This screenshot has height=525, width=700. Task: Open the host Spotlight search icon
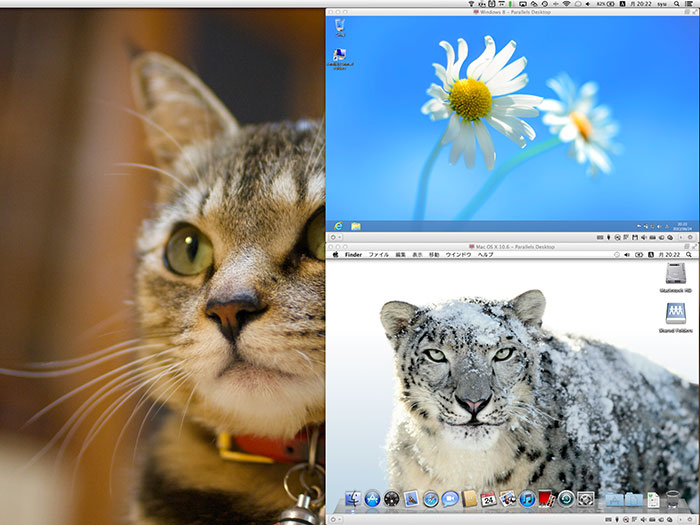pyautogui.click(x=676, y=4)
